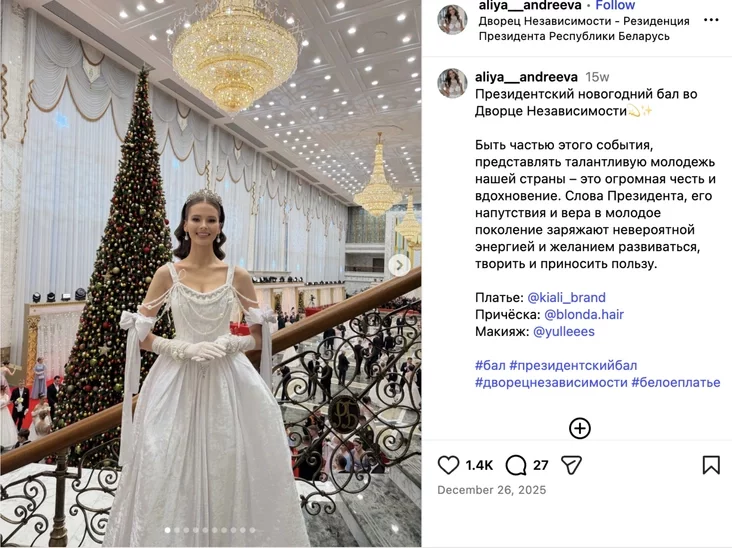
Task: Open the three-dot more options menu
Action: click(711, 20)
